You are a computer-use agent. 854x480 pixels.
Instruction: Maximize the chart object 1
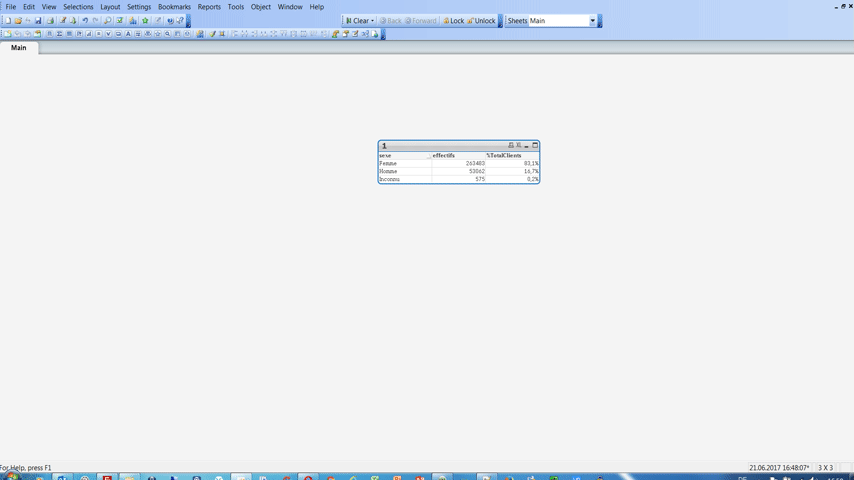[535, 145]
